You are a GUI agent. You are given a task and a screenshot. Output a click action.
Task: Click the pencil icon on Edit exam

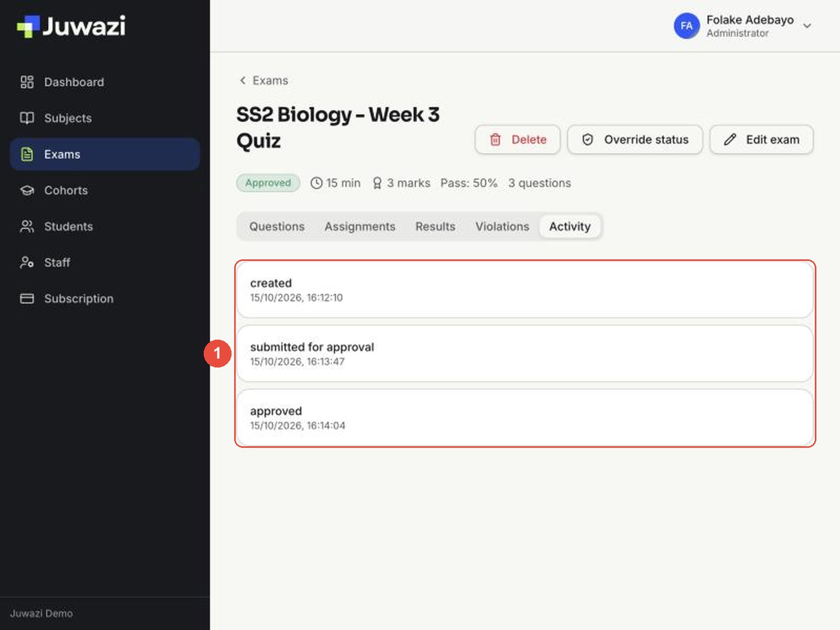click(730, 140)
